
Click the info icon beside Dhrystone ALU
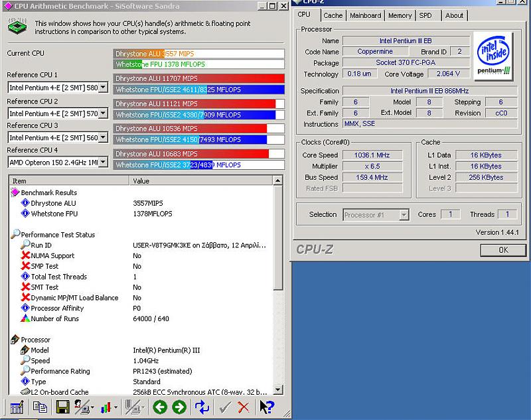point(25,203)
